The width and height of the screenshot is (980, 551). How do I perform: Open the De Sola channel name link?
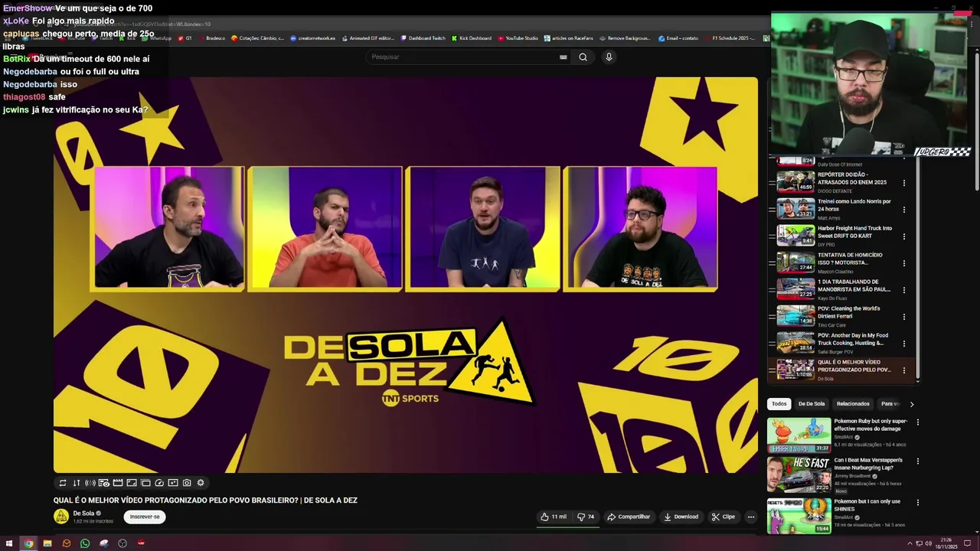(83, 514)
